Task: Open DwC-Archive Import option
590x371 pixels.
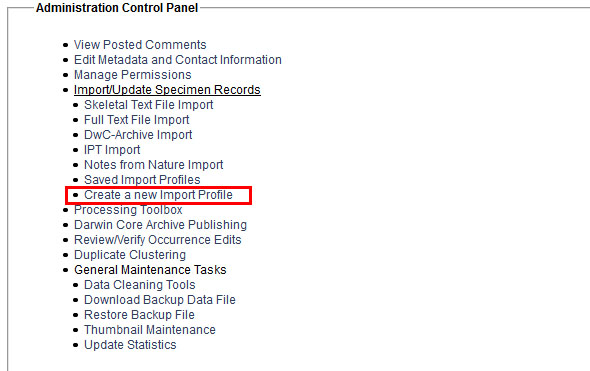Action: pyautogui.click(x=138, y=135)
